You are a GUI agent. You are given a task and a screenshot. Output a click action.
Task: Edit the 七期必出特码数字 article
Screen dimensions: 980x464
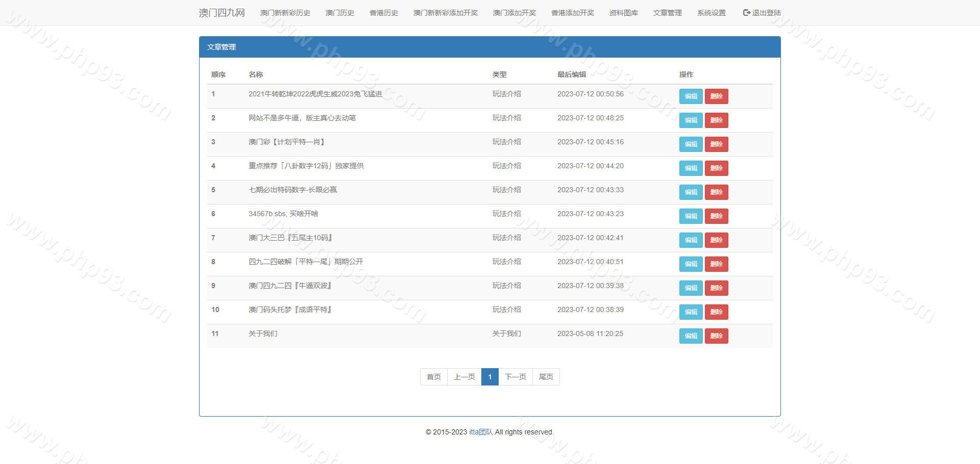coord(691,192)
